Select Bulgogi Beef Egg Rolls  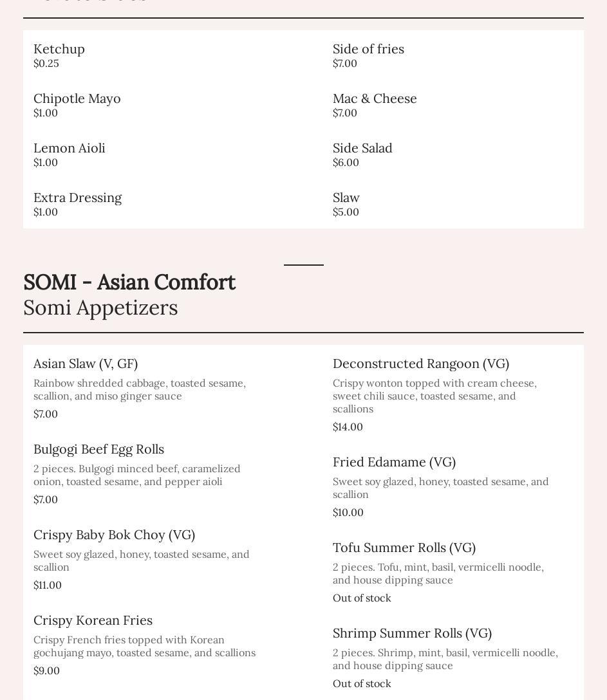98,449
